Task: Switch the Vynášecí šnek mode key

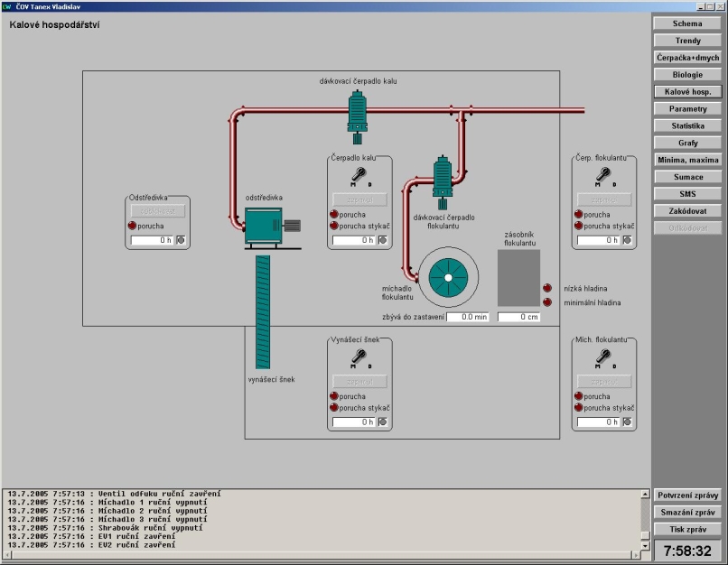Action: click(x=359, y=357)
